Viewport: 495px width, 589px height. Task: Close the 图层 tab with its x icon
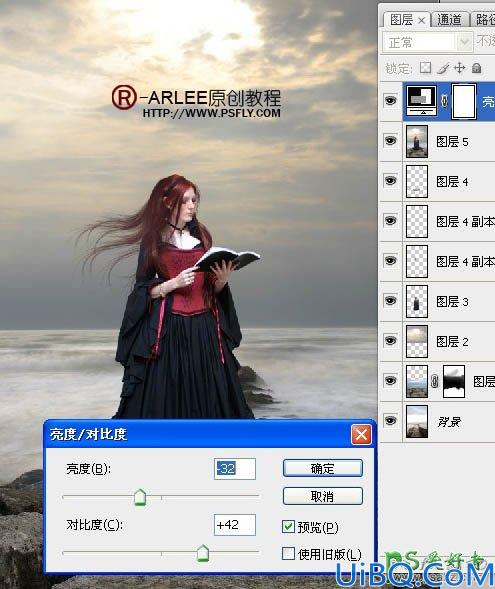coord(421,20)
